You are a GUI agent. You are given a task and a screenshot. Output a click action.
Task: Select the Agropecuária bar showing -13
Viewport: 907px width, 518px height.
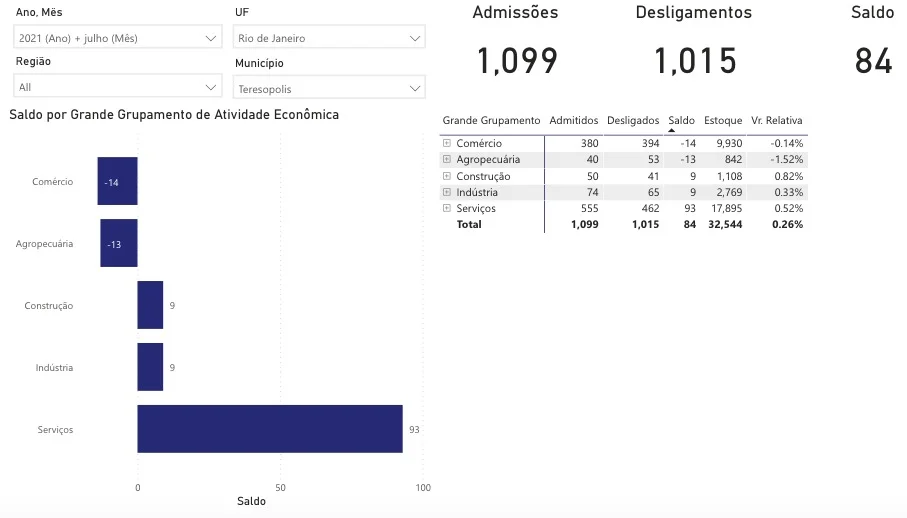pyautogui.click(x=118, y=244)
